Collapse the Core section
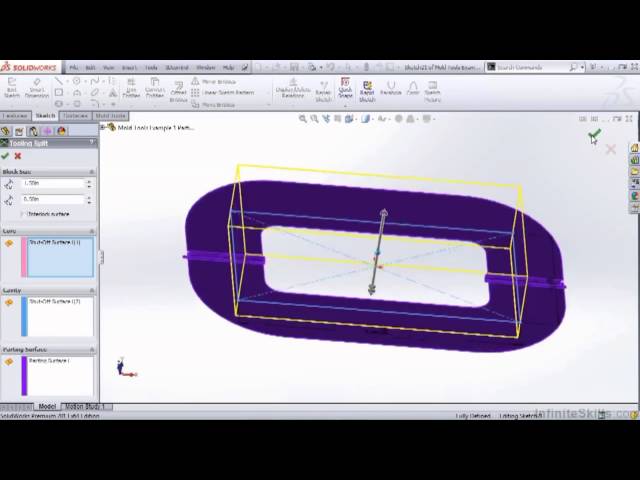 [x=92, y=231]
